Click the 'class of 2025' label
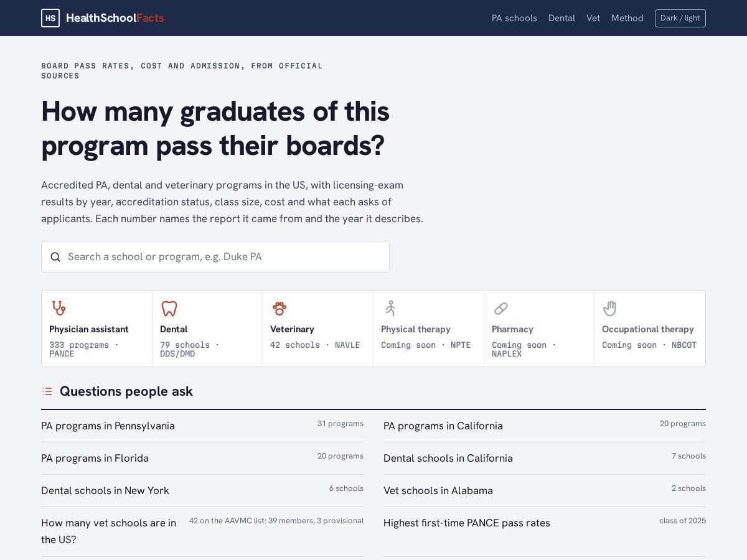Screen dimensions: 747x560 coord(682,521)
